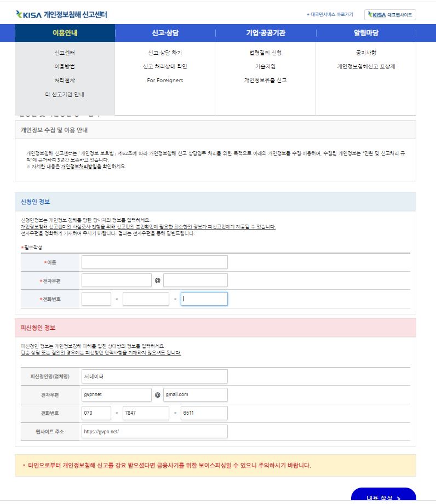Open 개인정보유출 신고 submenu item
Screen dimensions: 436x504
pos(266,80)
